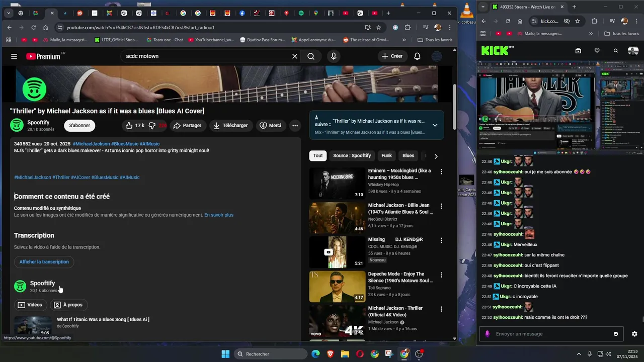Open extensions puzzle icon in YouTube window

tap(408, 28)
